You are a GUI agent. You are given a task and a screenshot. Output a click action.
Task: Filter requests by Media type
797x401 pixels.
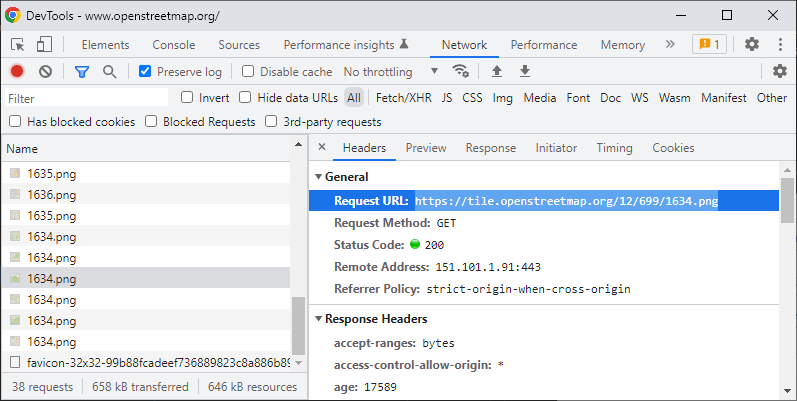540,98
